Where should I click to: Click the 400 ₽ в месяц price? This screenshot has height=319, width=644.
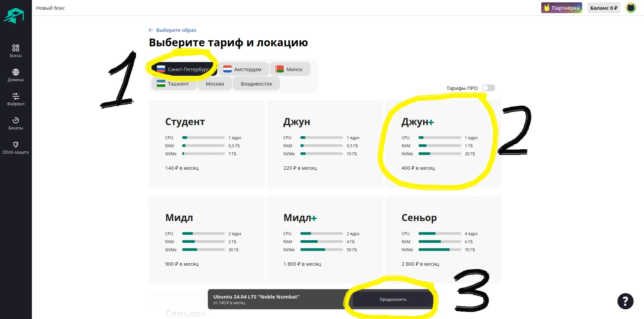point(418,168)
